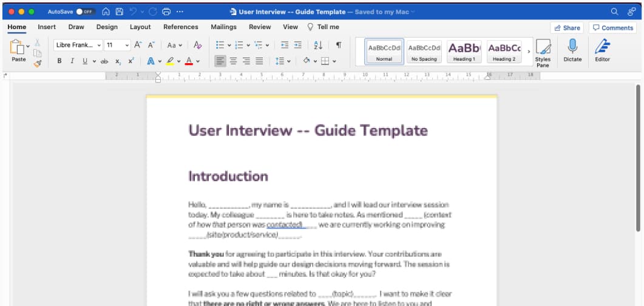644x306 pixels.
Task: Center align the paragraph text
Action: tap(232, 61)
